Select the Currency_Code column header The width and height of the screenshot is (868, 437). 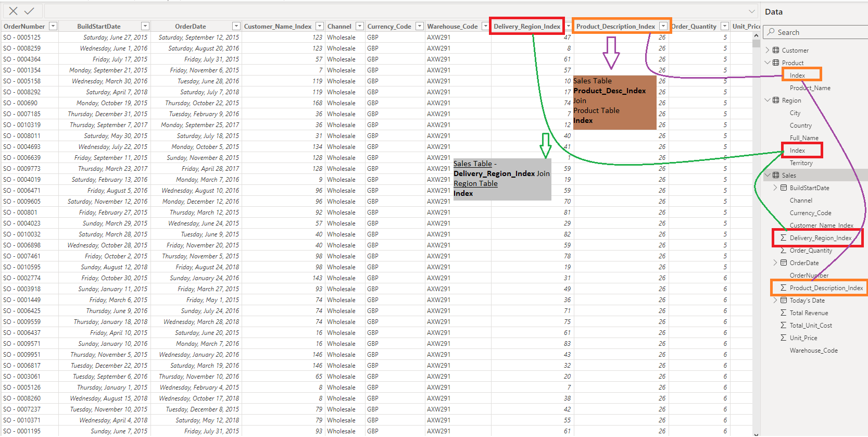(389, 26)
